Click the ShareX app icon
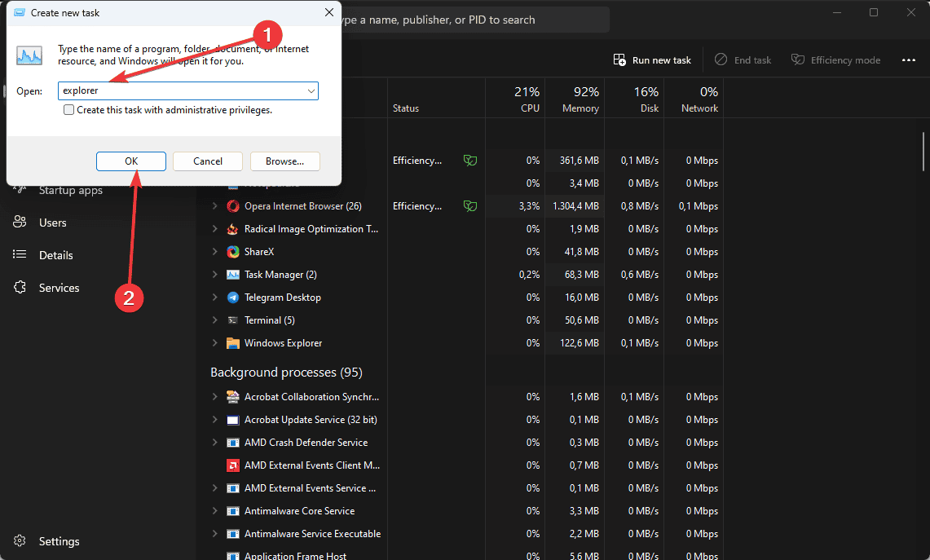Viewport: 930px width, 560px height. (x=233, y=252)
